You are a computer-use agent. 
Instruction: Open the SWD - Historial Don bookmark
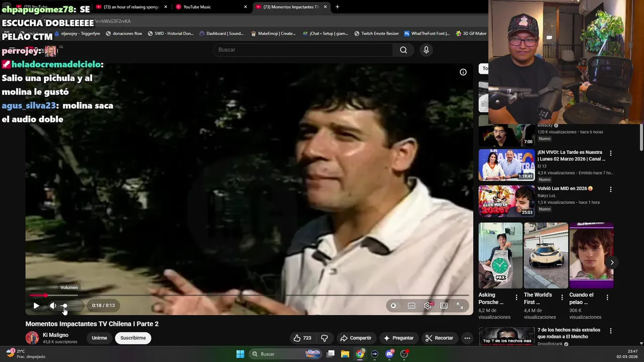coord(171,34)
